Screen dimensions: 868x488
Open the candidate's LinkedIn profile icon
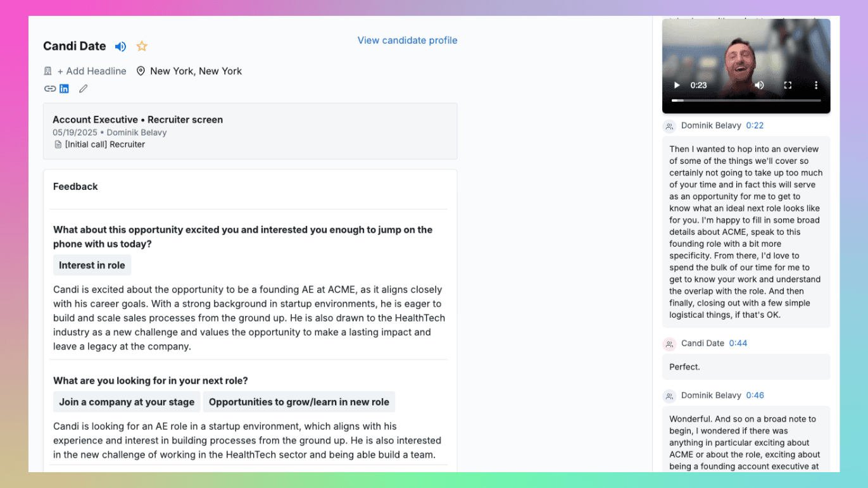coord(64,89)
